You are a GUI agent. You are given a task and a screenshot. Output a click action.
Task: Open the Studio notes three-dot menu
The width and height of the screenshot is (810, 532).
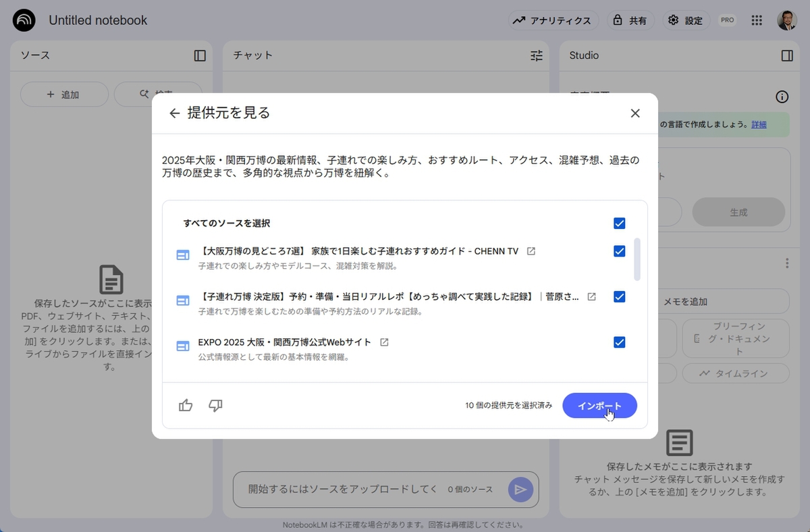click(x=786, y=263)
